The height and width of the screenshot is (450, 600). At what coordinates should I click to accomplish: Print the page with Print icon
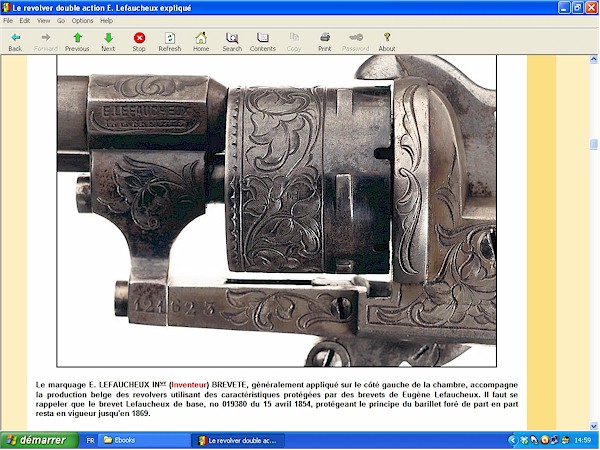pos(325,38)
